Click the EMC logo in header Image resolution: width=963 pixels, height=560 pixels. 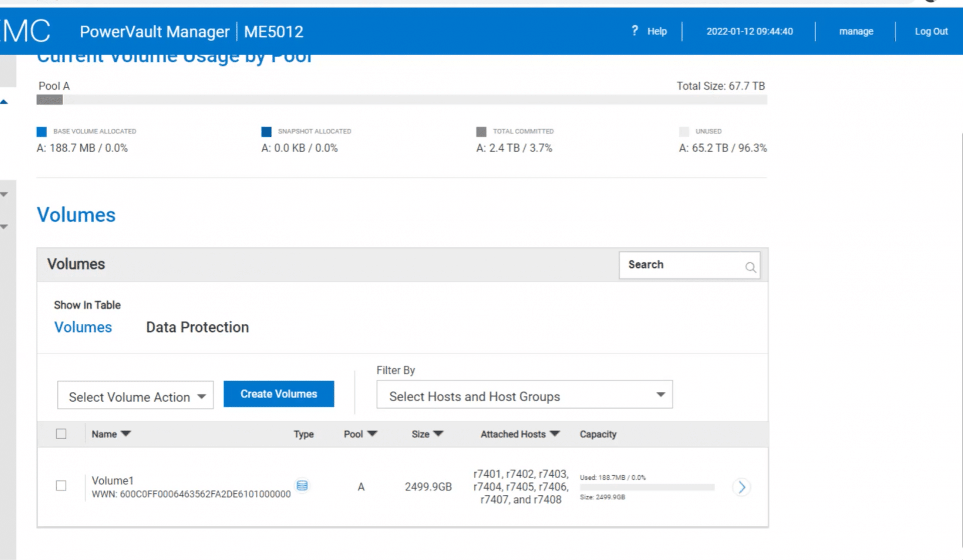point(25,31)
